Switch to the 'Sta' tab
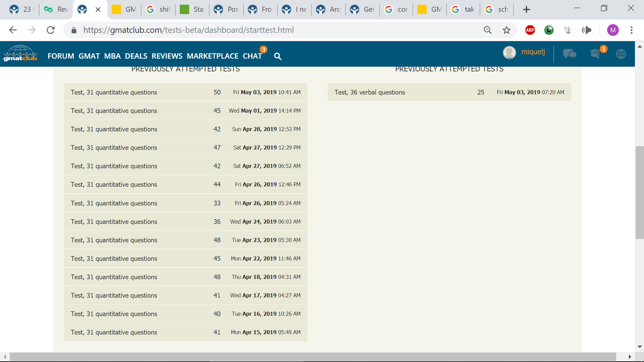644x362 pixels. [x=193, y=10]
